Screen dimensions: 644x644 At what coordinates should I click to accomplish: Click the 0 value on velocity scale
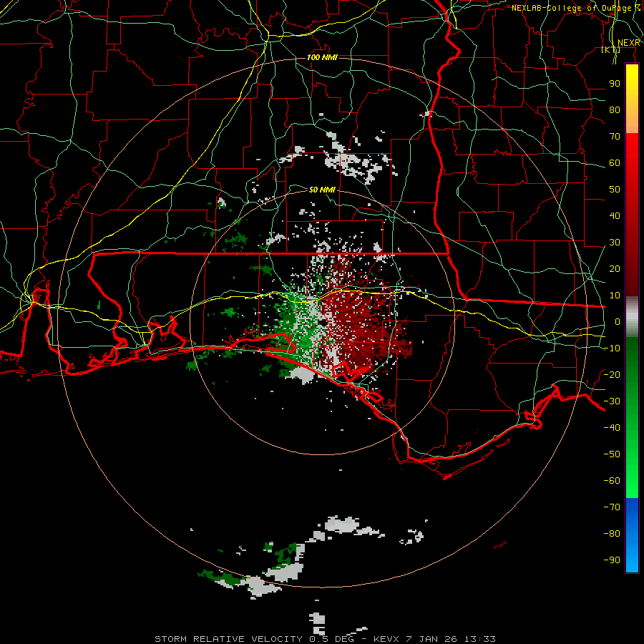(x=618, y=321)
